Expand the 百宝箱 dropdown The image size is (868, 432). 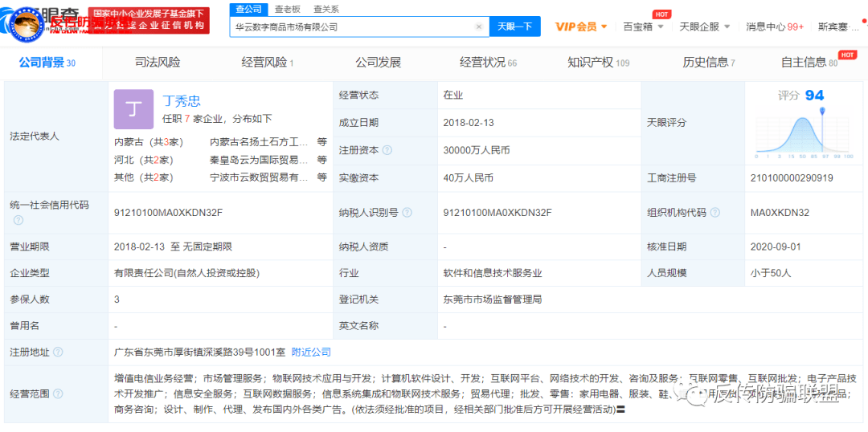[x=643, y=26]
